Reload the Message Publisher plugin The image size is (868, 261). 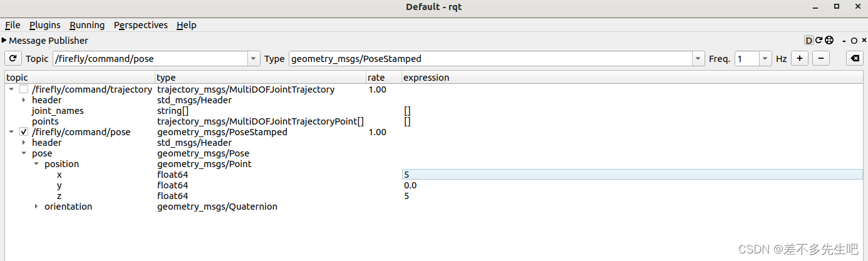pyautogui.click(x=819, y=40)
